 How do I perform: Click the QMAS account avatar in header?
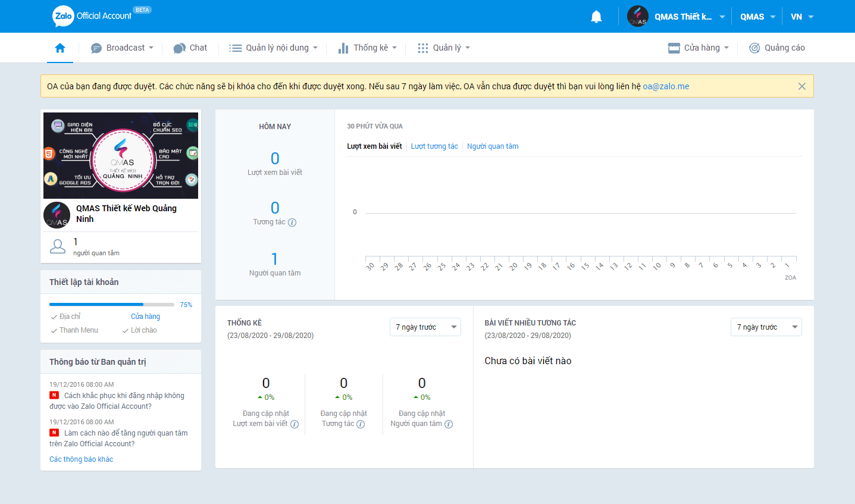point(638,16)
